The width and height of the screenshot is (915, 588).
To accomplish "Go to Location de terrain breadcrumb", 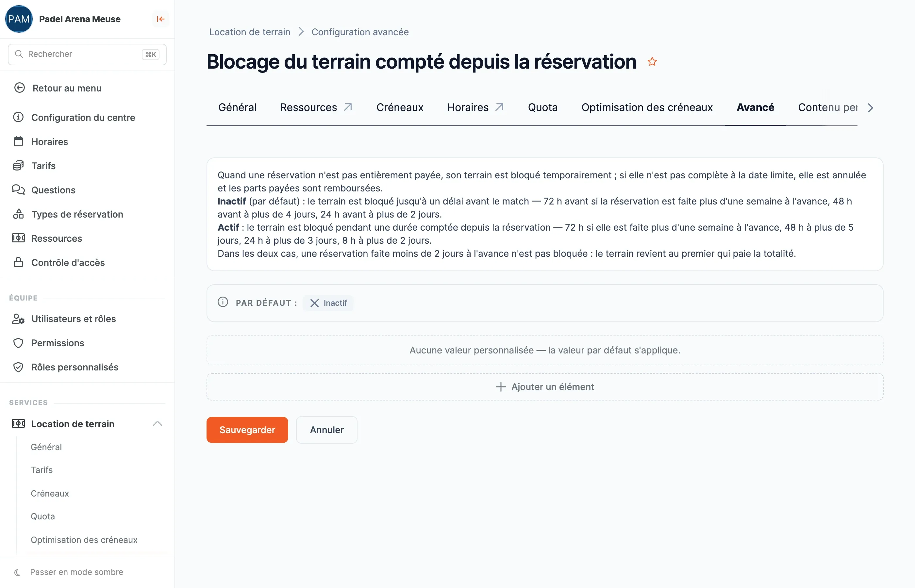I will [x=250, y=32].
